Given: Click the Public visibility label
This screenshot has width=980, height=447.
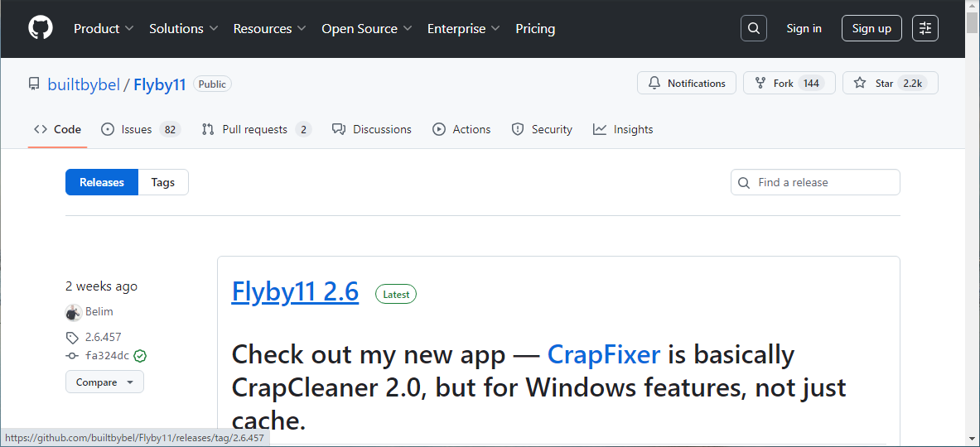Looking at the screenshot, I should [213, 84].
